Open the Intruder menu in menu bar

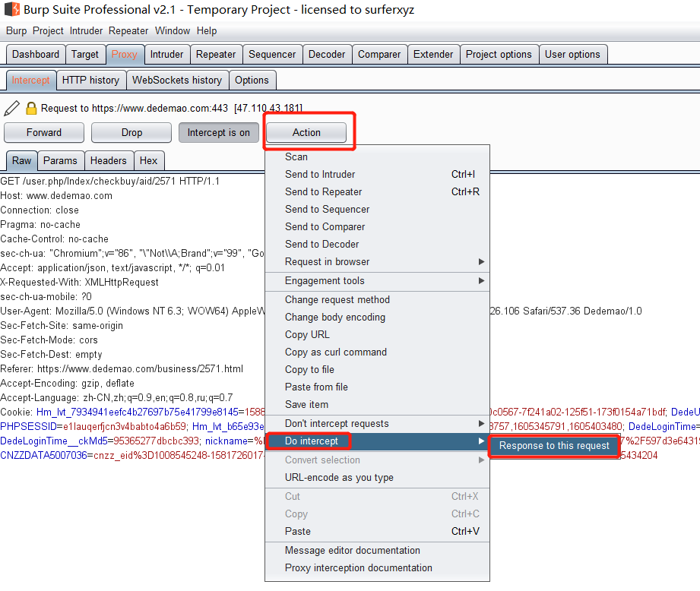tap(86, 31)
